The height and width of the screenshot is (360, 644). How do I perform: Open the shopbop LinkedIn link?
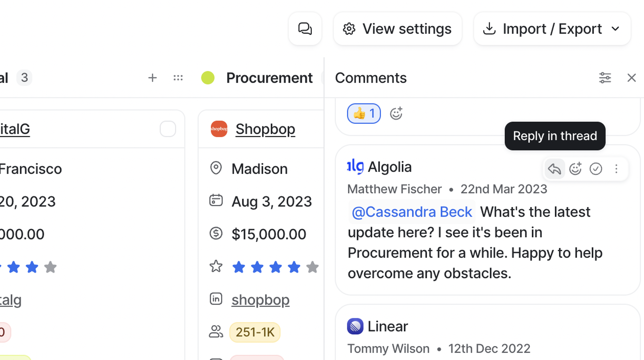point(260,300)
